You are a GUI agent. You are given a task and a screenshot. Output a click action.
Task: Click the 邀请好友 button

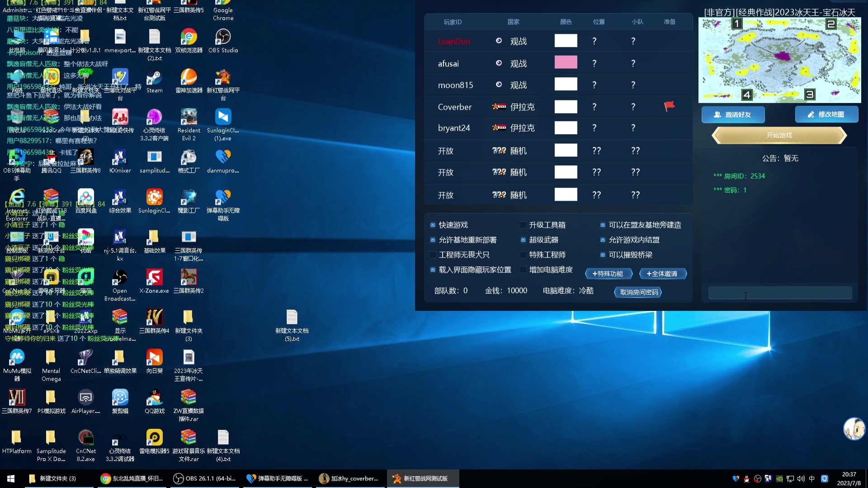[x=733, y=115]
